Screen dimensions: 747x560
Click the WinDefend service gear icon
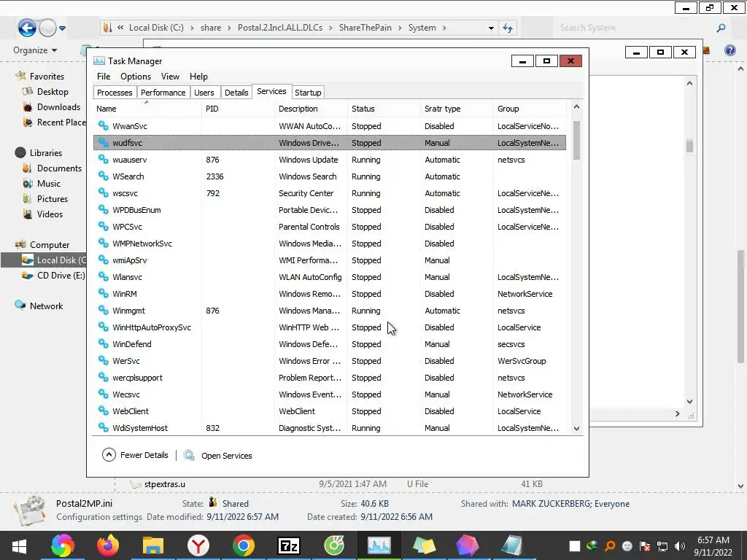click(x=103, y=343)
